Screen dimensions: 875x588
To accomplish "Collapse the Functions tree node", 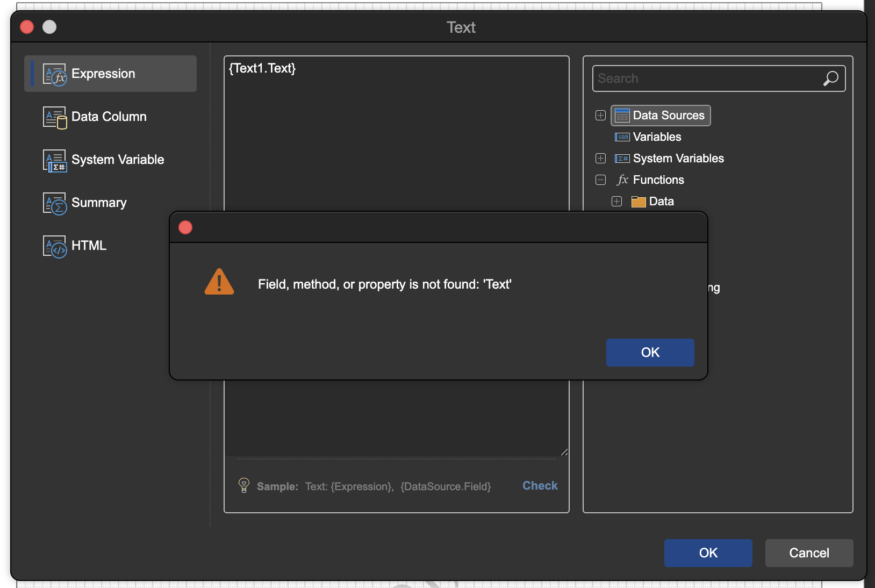I will pyautogui.click(x=601, y=180).
